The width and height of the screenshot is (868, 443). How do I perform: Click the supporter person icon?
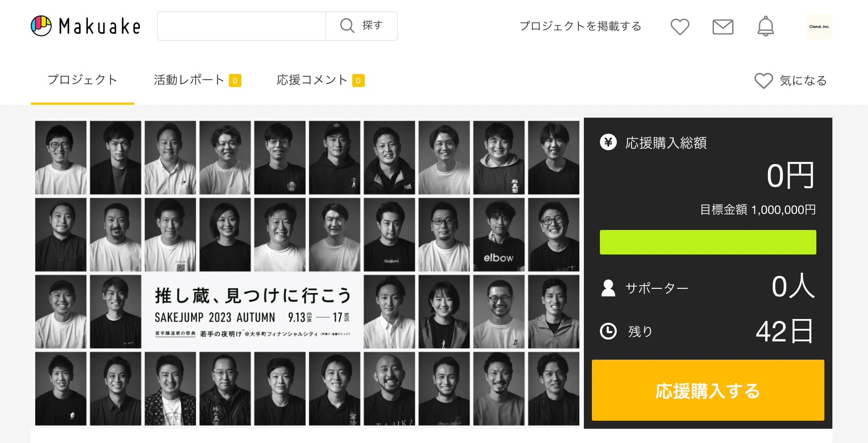click(x=608, y=288)
